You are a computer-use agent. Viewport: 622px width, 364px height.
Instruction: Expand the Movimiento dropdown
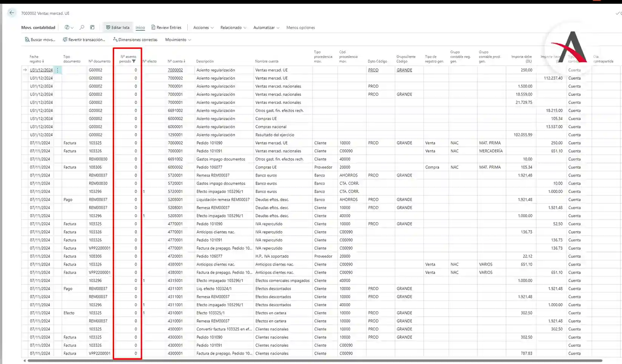[178, 40]
